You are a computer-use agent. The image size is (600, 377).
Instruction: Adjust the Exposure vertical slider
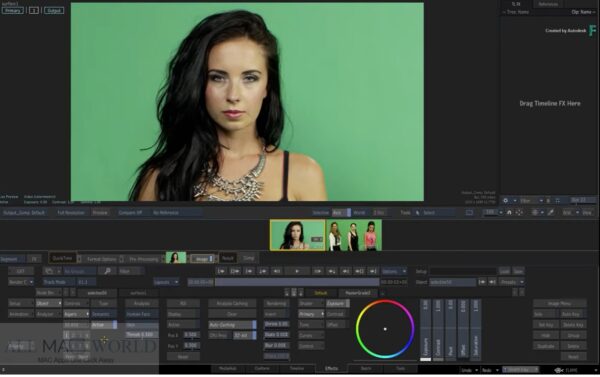point(426,331)
